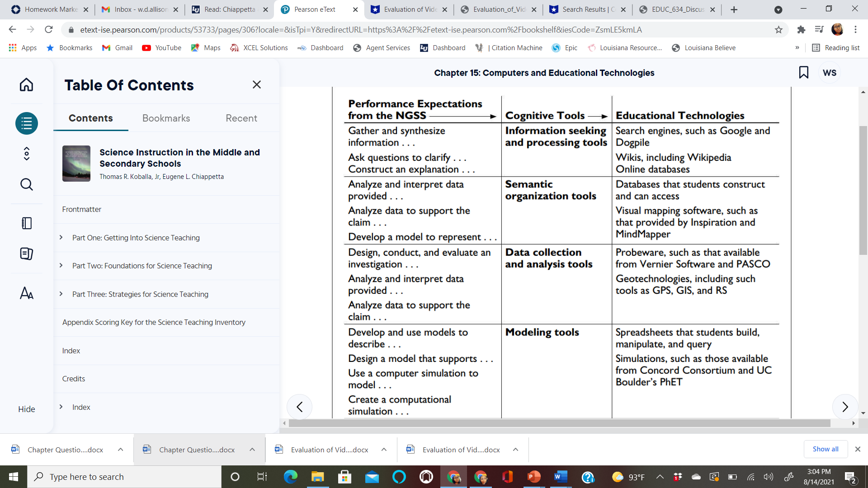Expand Part One: Getting Into Science Teaching

[x=61, y=237]
